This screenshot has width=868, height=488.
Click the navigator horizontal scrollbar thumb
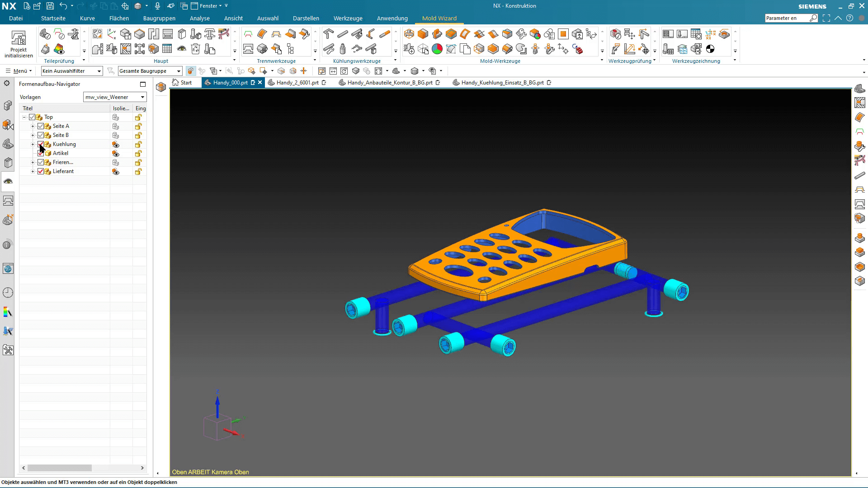pyautogui.click(x=59, y=468)
